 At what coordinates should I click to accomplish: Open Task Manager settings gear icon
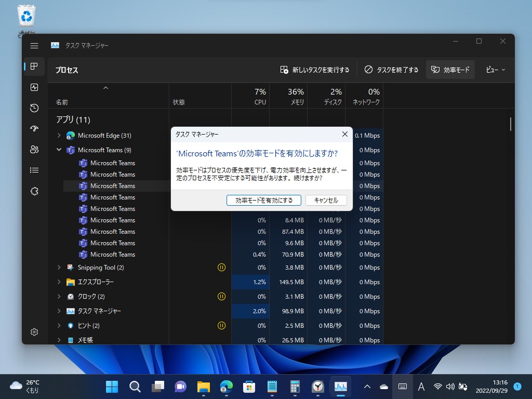click(34, 332)
